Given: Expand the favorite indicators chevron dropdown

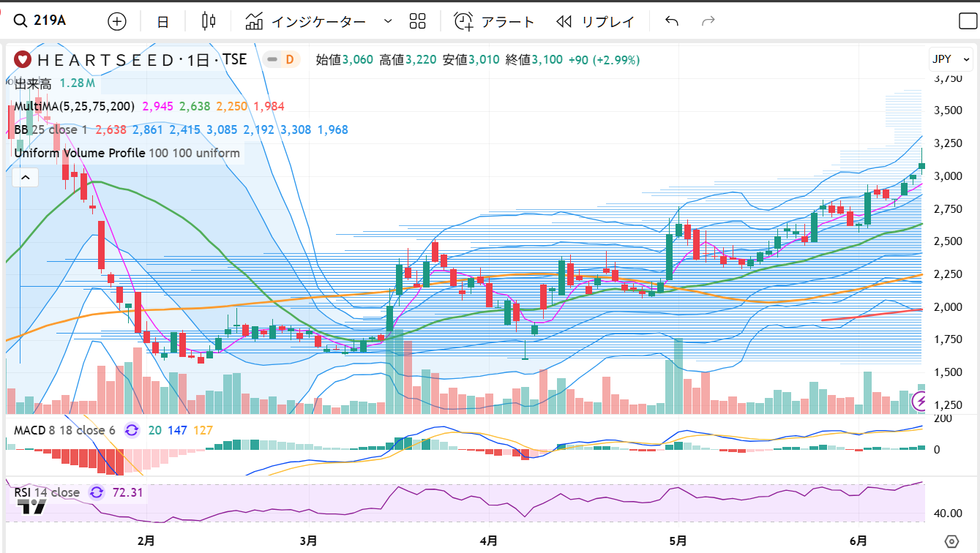Looking at the screenshot, I should tap(388, 21).
